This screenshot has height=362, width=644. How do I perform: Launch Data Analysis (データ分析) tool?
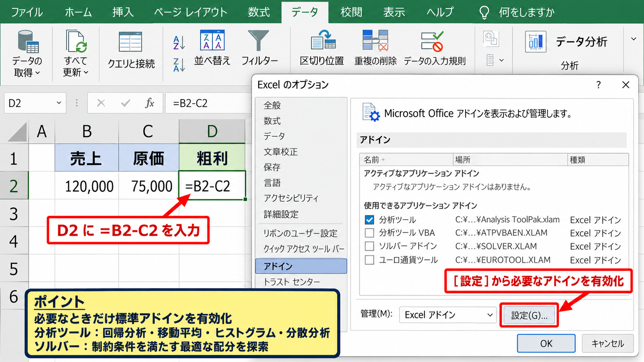(566, 42)
